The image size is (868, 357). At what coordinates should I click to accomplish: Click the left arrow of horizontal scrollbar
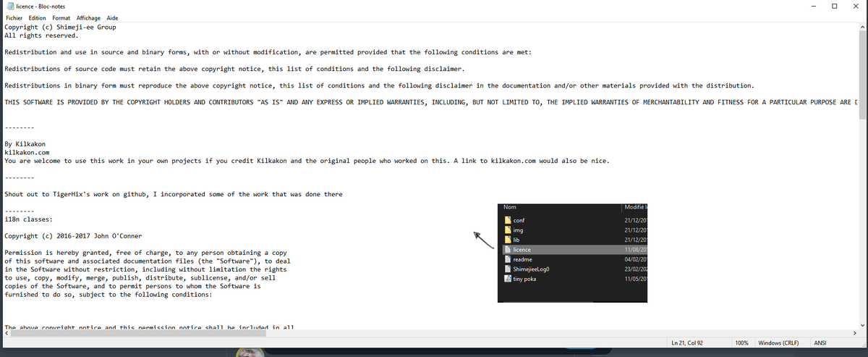pyautogui.click(x=7, y=333)
